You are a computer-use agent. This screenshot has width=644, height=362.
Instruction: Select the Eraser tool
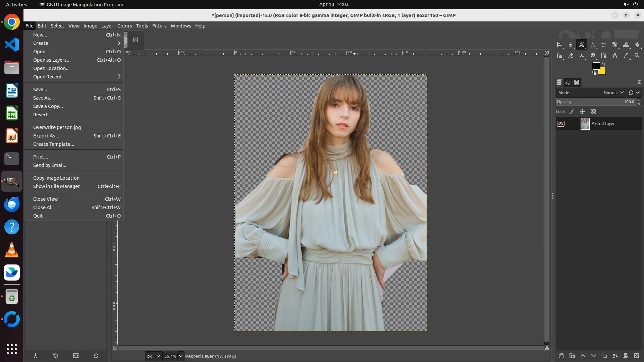point(571,56)
